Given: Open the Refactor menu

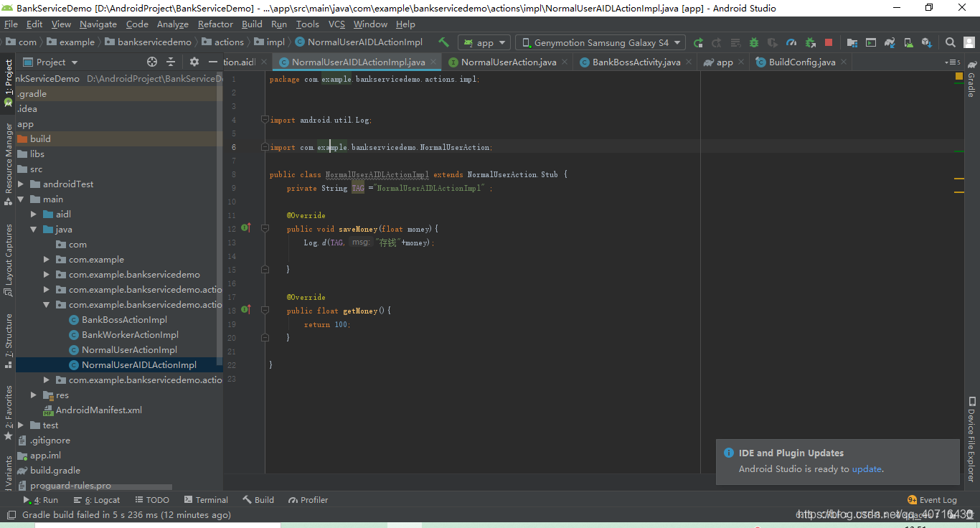Looking at the screenshot, I should [x=215, y=24].
